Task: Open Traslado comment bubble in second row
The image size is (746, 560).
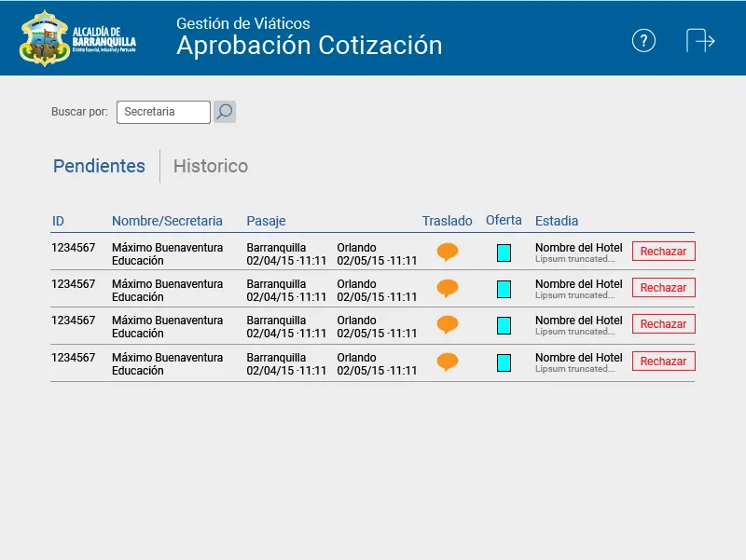Action: click(x=448, y=288)
